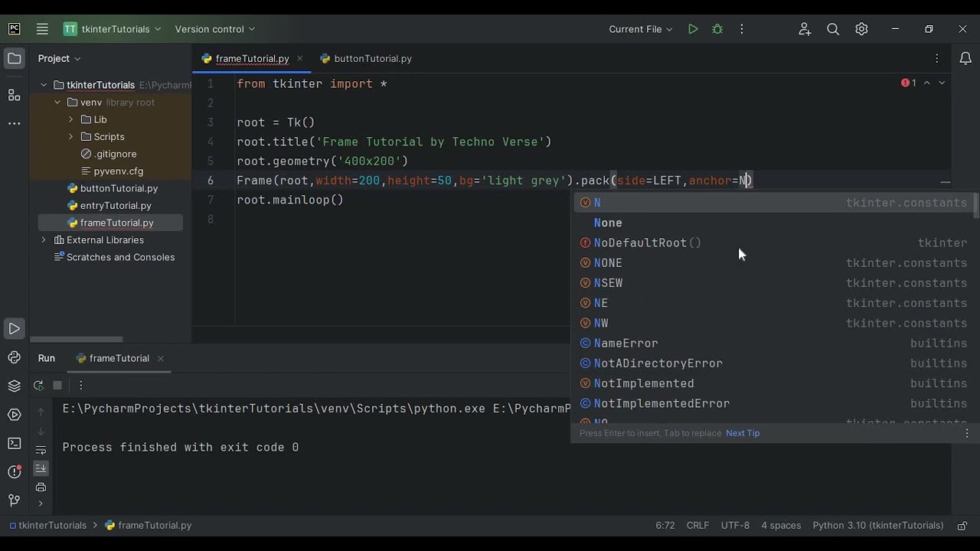This screenshot has height=551, width=980.
Task: Rerun frameTutorial in Run panel
Action: 38,386
